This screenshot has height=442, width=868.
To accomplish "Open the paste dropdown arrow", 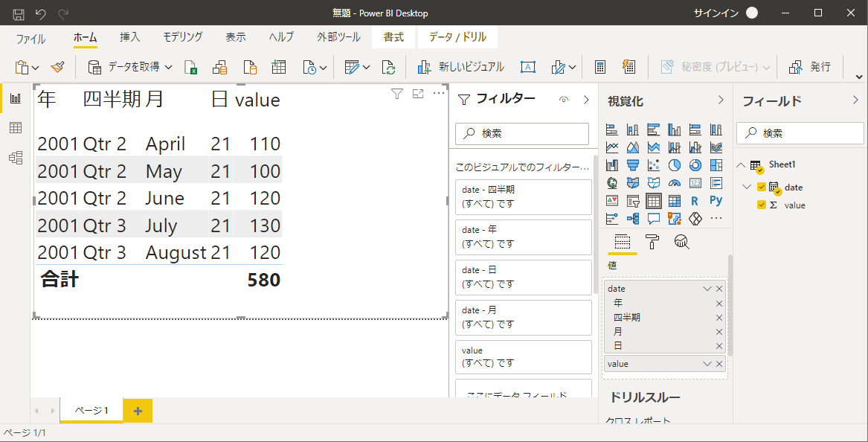I will point(36,68).
